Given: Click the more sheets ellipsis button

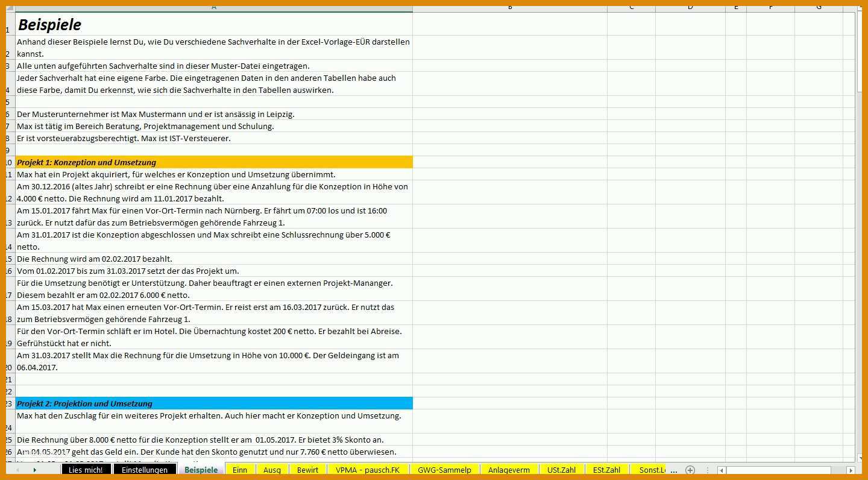Looking at the screenshot, I should [673, 470].
